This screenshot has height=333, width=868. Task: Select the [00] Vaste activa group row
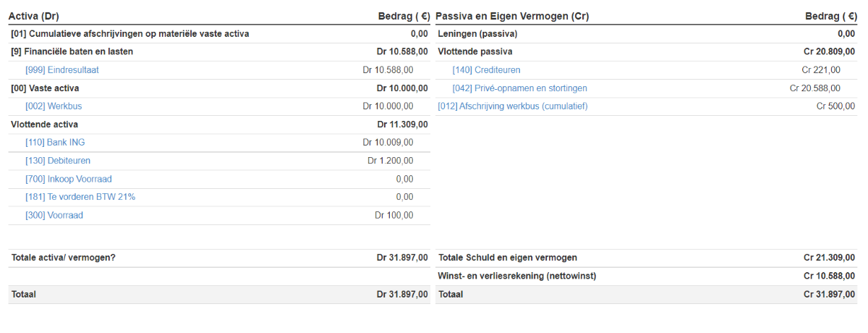45,88
